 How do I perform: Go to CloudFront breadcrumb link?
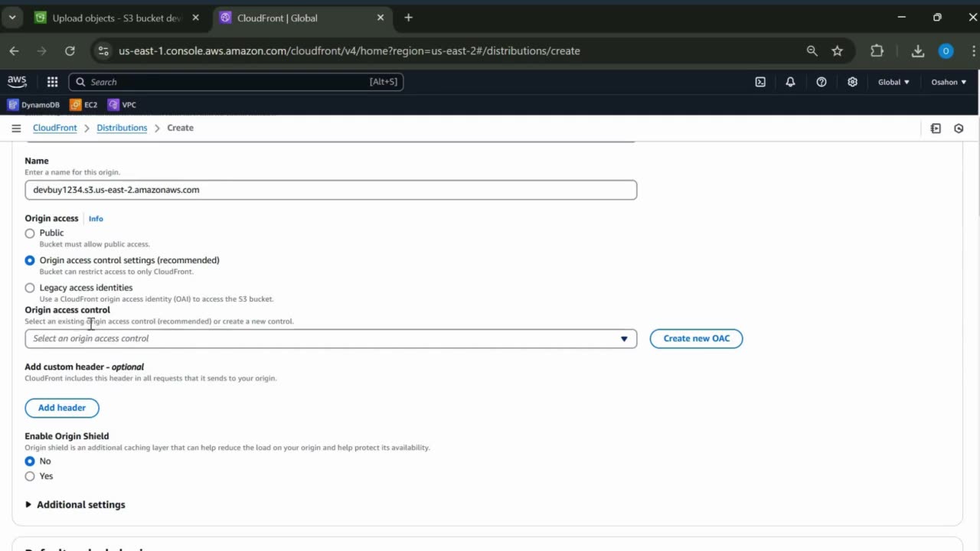[55, 128]
